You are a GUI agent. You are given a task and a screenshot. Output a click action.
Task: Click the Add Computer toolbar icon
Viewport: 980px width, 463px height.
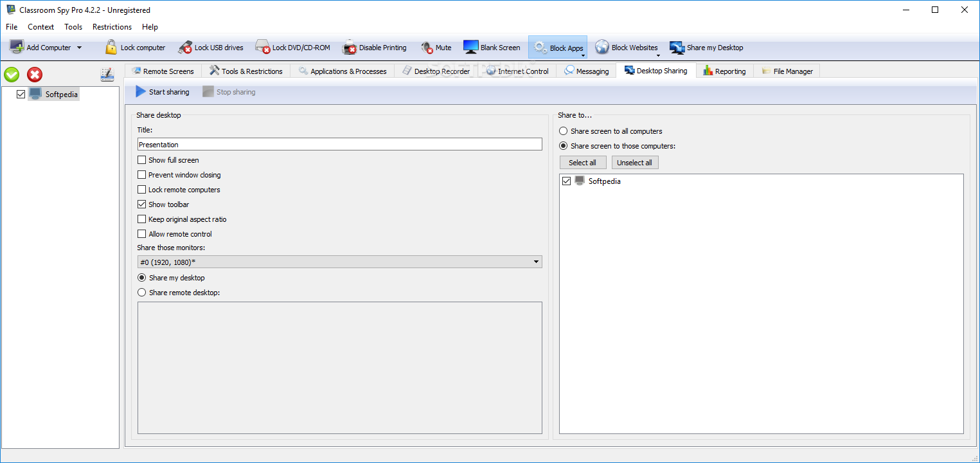17,47
